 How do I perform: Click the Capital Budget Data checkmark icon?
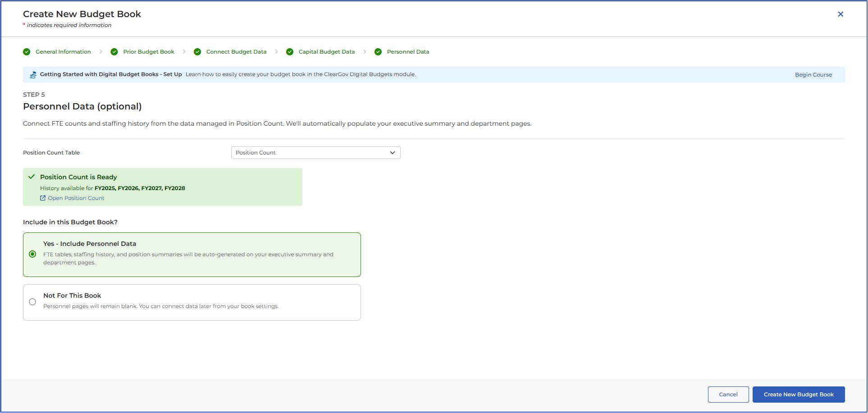pos(290,52)
